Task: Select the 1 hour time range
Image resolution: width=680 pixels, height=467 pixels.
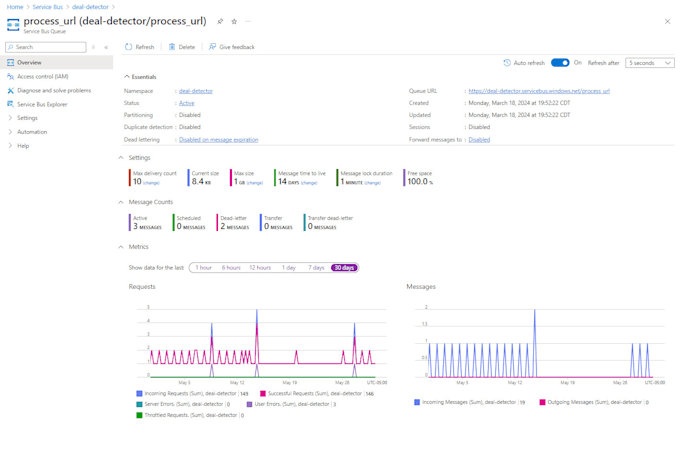Action: pyautogui.click(x=203, y=268)
